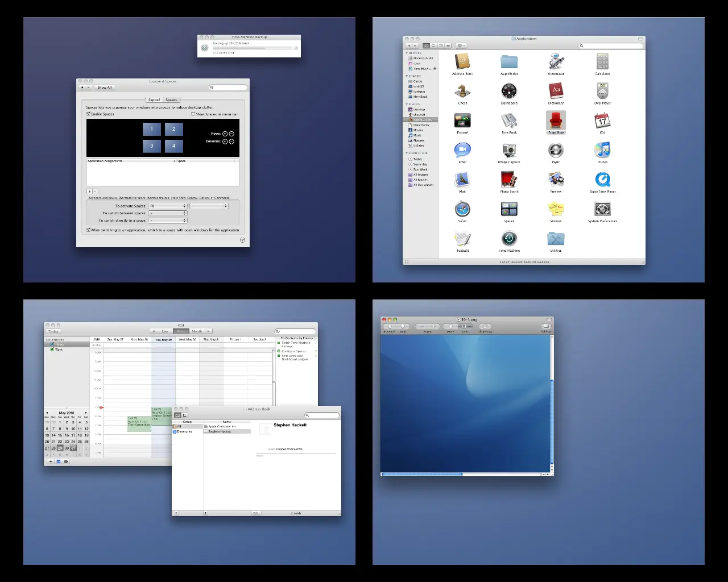The width and height of the screenshot is (728, 582).
Task: Check off 'Finish Time Machine' to-do item
Action: (x=279, y=343)
